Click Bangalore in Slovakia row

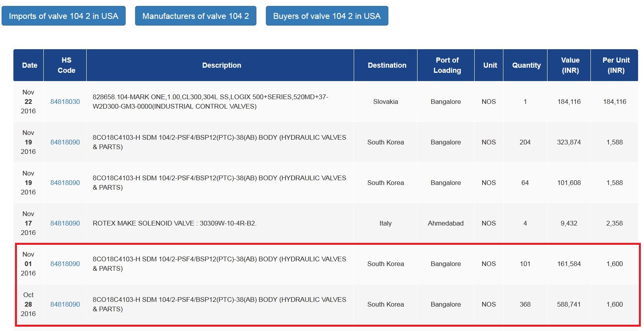(x=445, y=102)
